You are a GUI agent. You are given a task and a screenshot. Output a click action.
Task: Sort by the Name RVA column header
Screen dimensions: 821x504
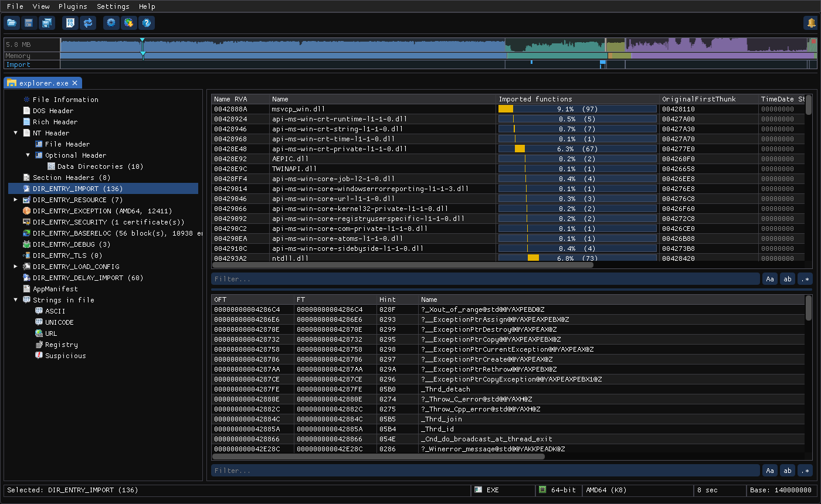[240, 99]
